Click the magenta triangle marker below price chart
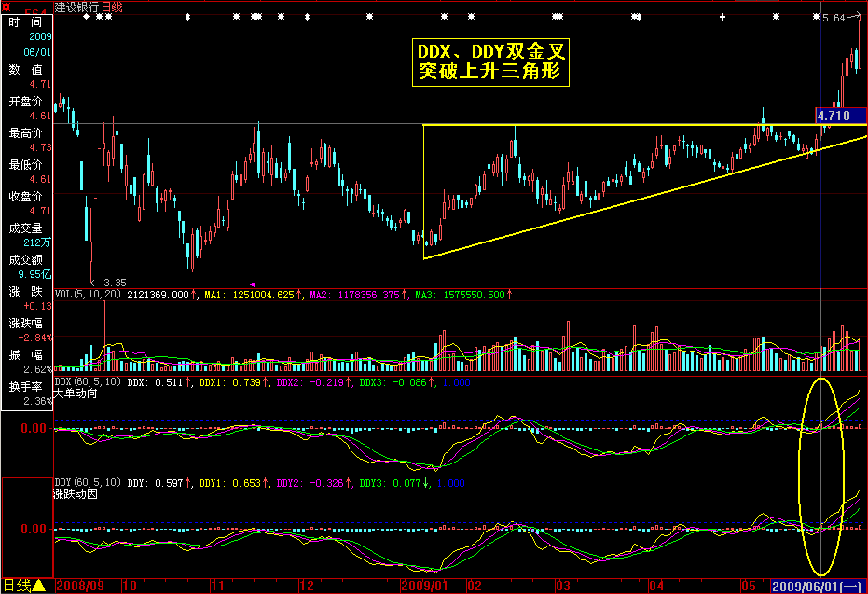This screenshot has height=594, width=868. [253, 283]
